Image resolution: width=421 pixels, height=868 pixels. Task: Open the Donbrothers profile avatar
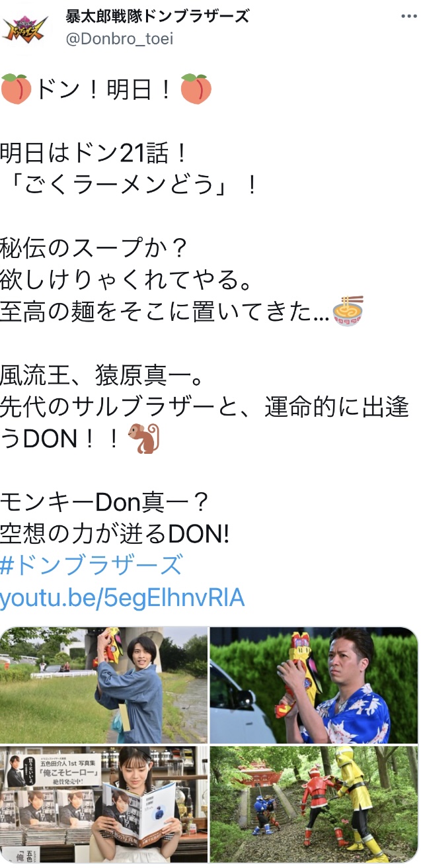25,29
